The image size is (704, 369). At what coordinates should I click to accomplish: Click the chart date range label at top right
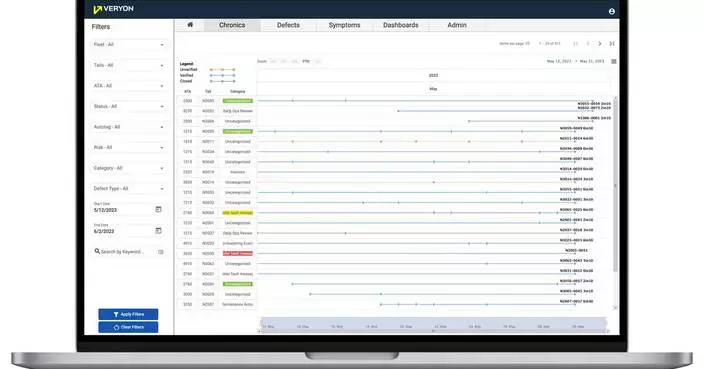[576, 62]
